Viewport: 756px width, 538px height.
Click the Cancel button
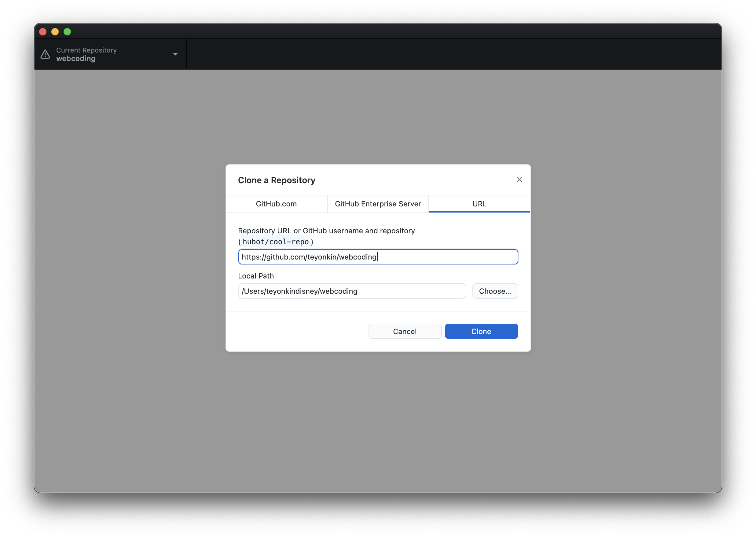pos(405,331)
